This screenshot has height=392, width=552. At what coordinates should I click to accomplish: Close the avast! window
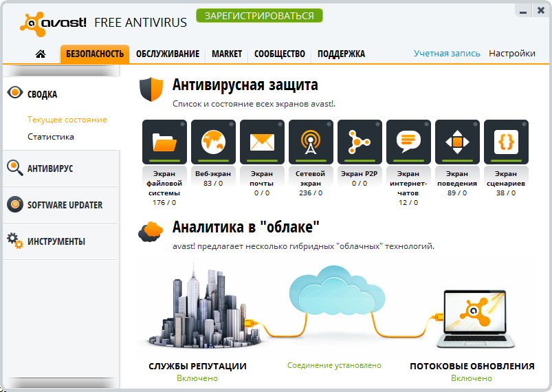[541, 10]
